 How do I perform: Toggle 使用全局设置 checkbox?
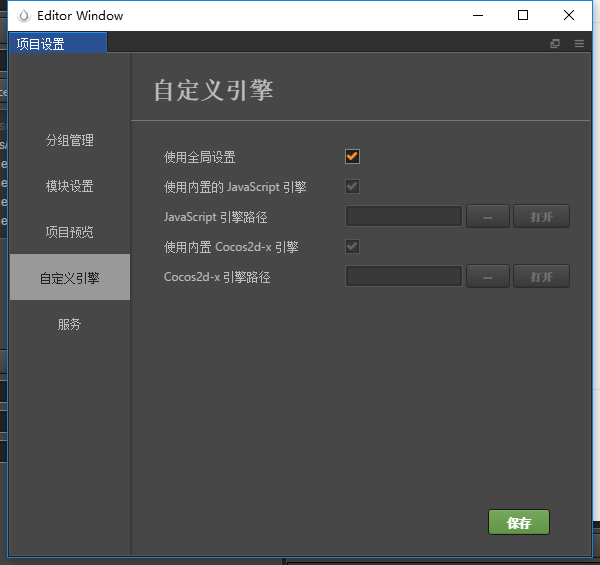tap(352, 156)
